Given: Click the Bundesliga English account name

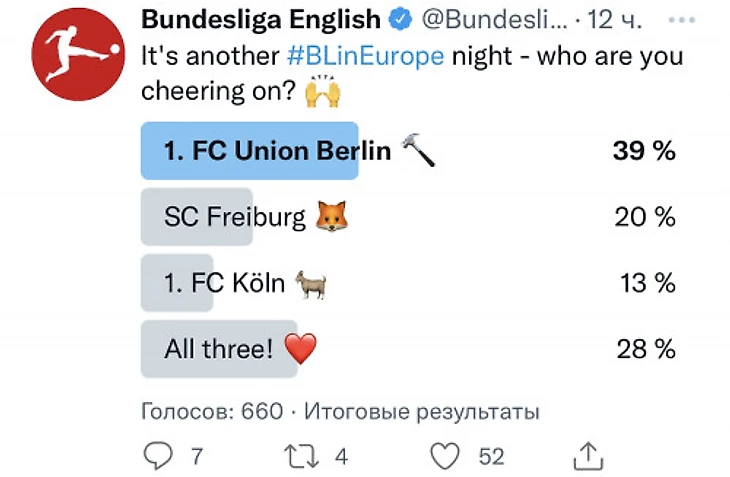Looking at the screenshot, I should pyautogui.click(x=261, y=19).
